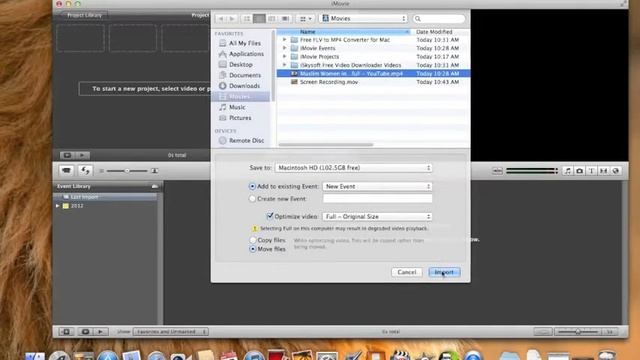Open the photo browser camera icon

tap(580, 171)
